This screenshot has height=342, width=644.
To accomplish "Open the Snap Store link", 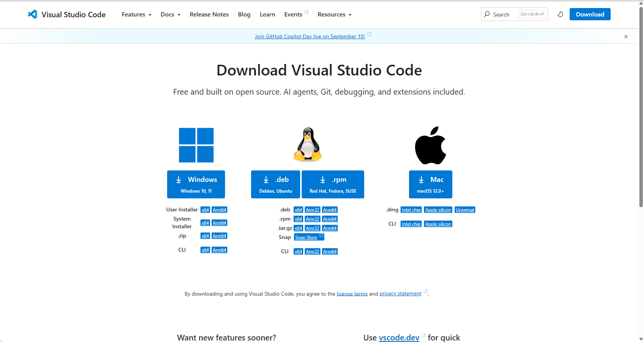I will (x=309, y=237).
